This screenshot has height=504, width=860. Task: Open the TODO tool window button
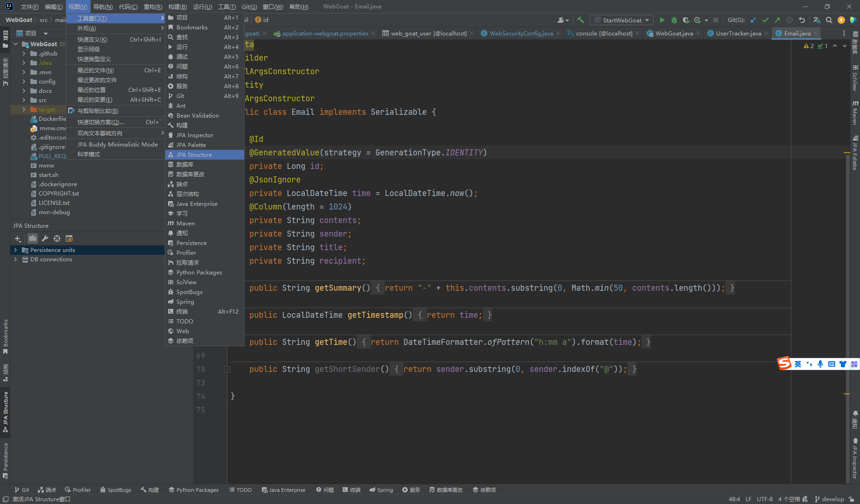(240, 490)
